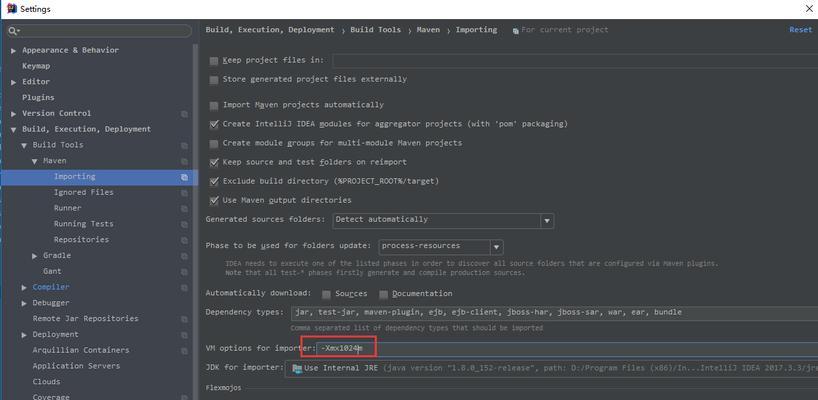The width and height of the screenshot is (818, 400).
Task: Click the project-scope icon beside Repositories
Action: [184, 240]
